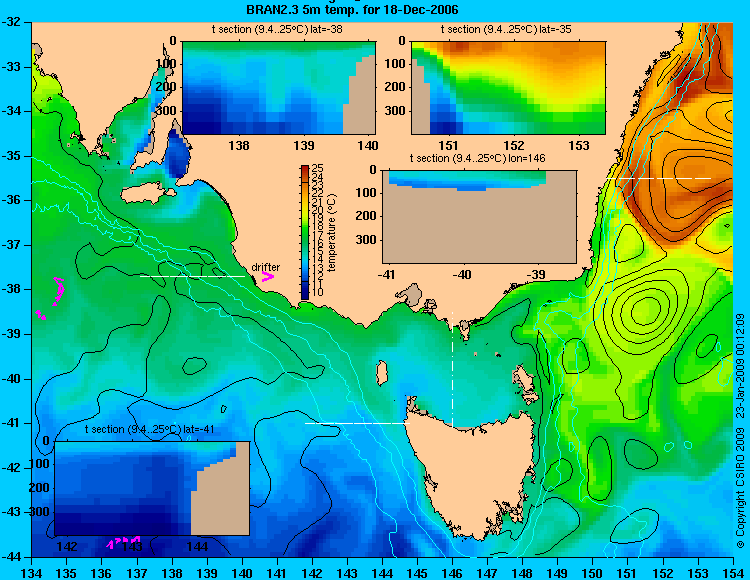This screenshot has height=580, width=750.
Task: Click the BRAN2.3 5m temp. title text
Action: pos(352,10)
